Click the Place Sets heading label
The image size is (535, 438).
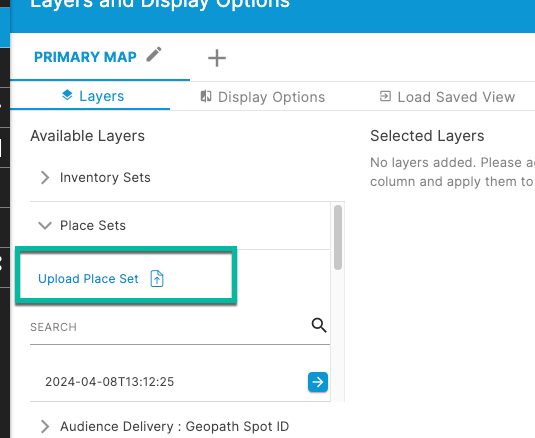tap(93, 225)
